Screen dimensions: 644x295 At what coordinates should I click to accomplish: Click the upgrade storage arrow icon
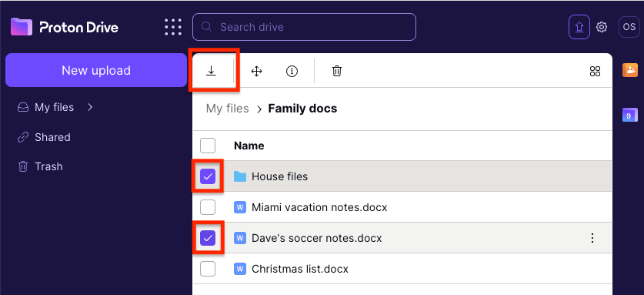[579, 27]
